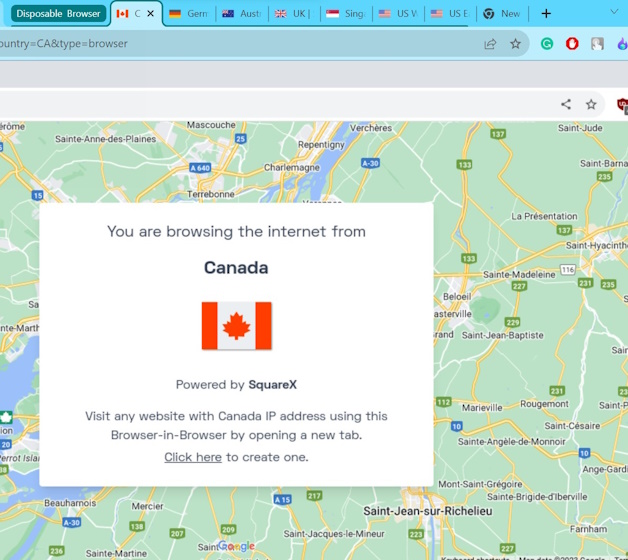
Task: Open the gray square extension icon
Action: 597,44
